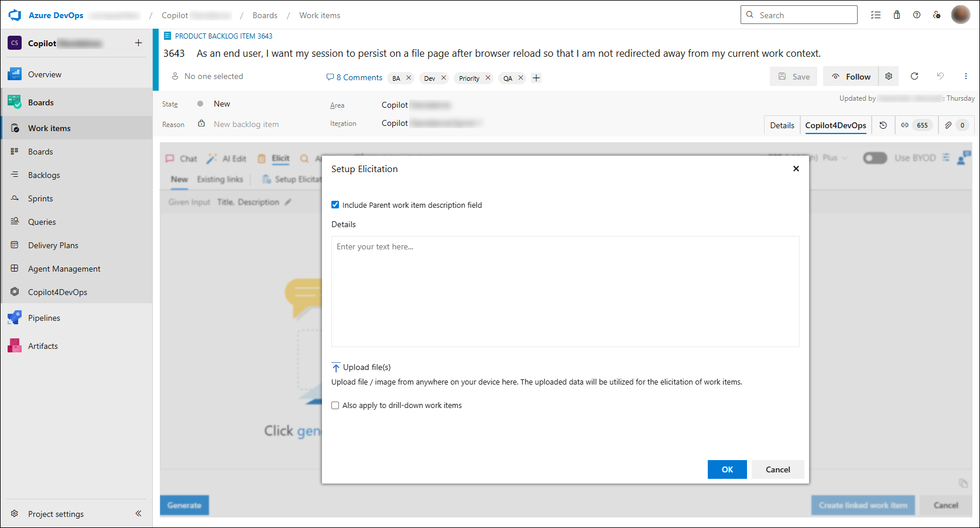980x528 pixels.
Task: Select the Elicit tool tab
Action: (274, 159)
